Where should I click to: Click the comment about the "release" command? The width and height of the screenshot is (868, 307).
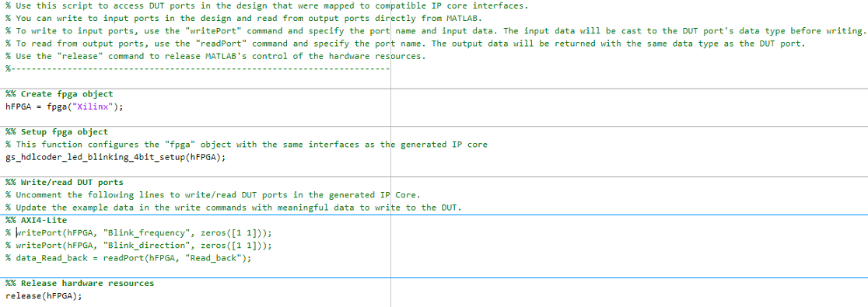click(216, 57)
